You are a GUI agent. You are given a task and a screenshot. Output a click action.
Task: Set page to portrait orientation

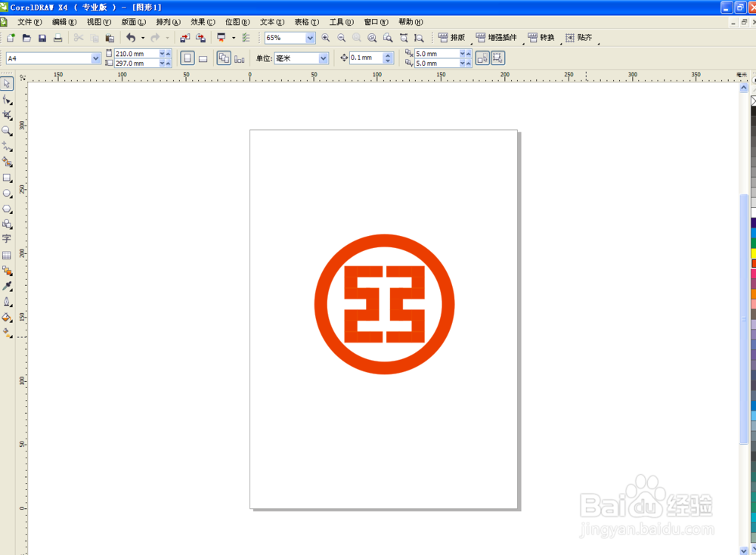[187, 58]
